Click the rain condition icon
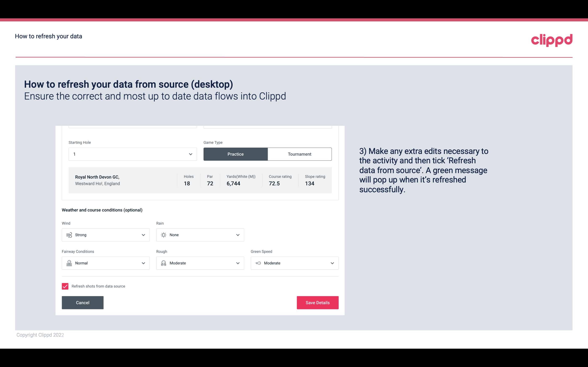This screenshot has height=367, width=588. click(x=163, y=235)
